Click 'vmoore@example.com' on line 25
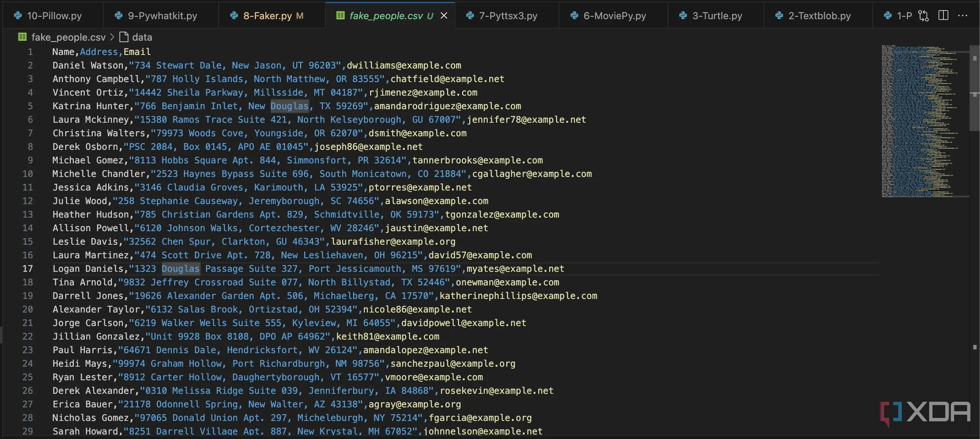The height and width of the screenshot is (439, 980). click(434, 377)
